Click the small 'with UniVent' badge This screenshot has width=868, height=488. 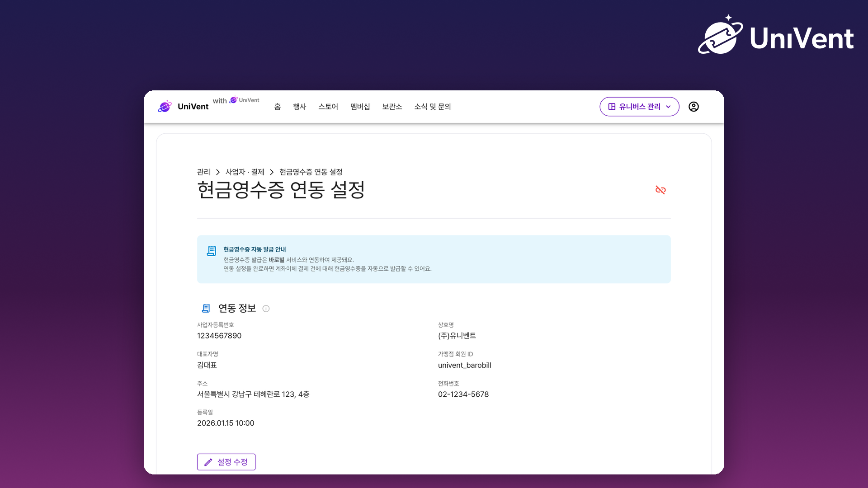[x=236, y=100]
